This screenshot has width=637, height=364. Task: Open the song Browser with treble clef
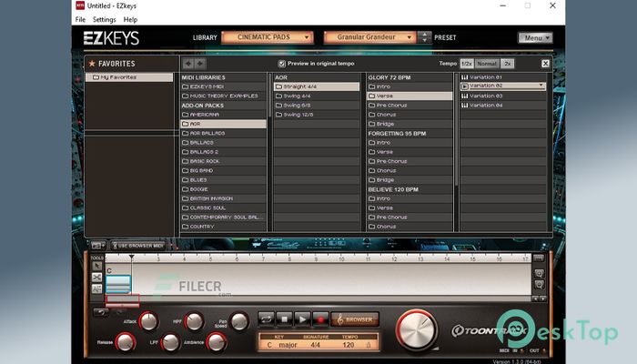click(x=355, y=319)
